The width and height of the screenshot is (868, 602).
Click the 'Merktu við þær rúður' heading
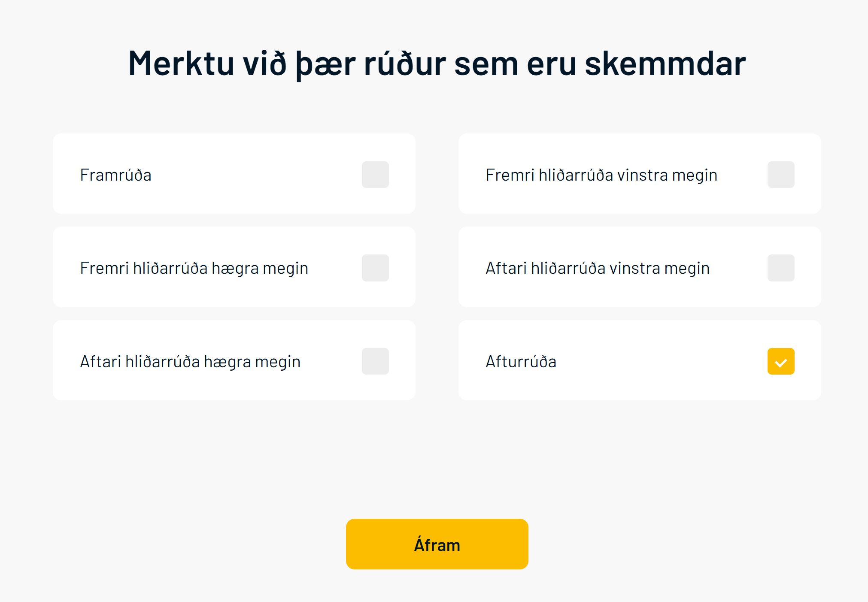[437, 64]
